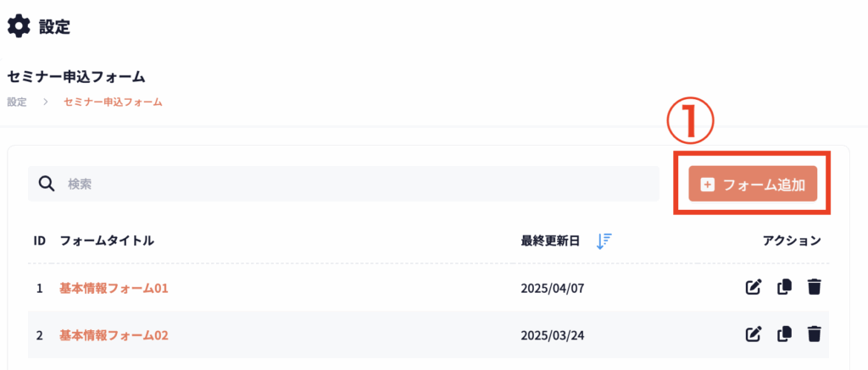Screen dimensions: 868x370
Task: Click the フォームタイトル column header
Action: tap(107, 241)
